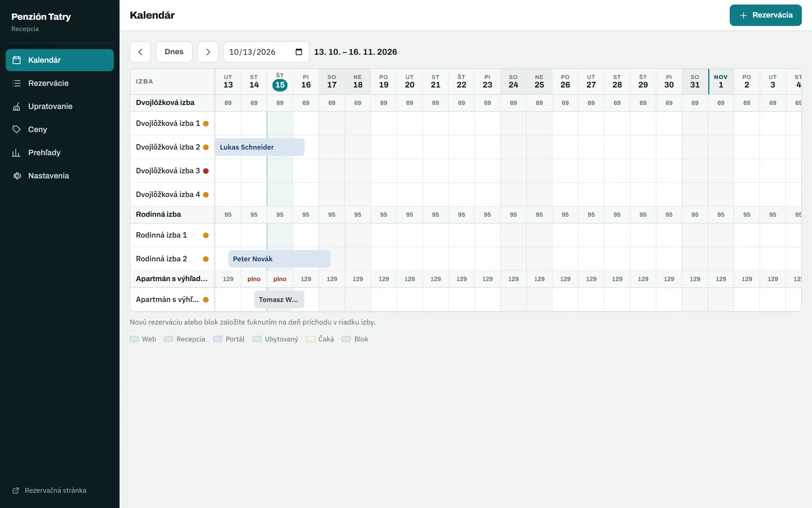Open date picker via calendar icon in date field

coord(299,52)
